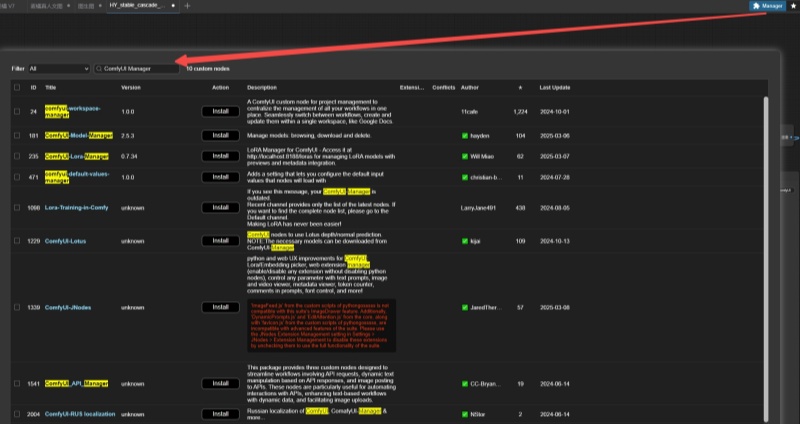Click author name 11cafe
The image size is (800, 424).
469,111
